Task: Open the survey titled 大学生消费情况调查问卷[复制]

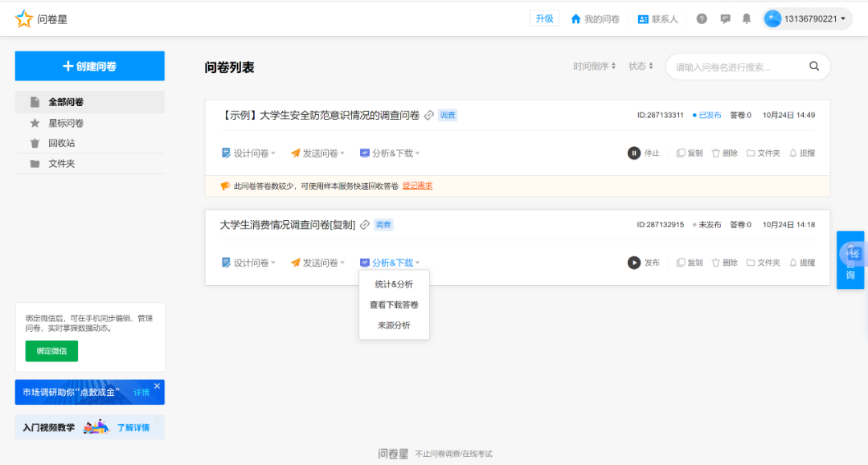Action: pos(288,225)
